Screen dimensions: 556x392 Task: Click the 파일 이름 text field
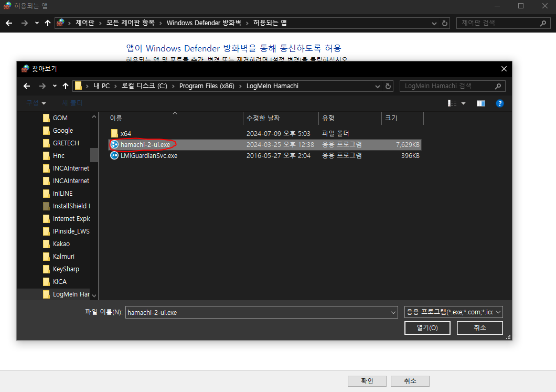click(257, 312)
